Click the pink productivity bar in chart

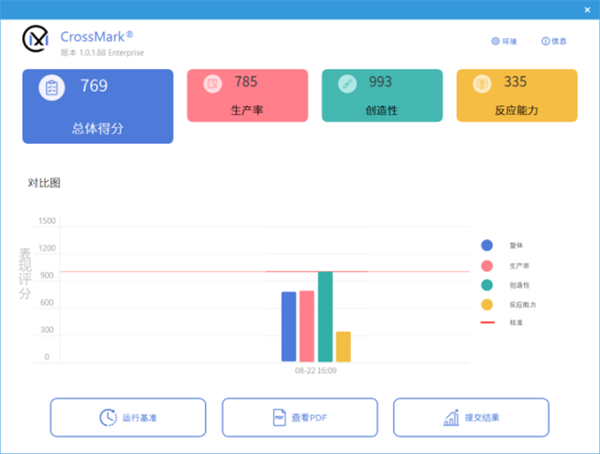(x=307, y=326)
